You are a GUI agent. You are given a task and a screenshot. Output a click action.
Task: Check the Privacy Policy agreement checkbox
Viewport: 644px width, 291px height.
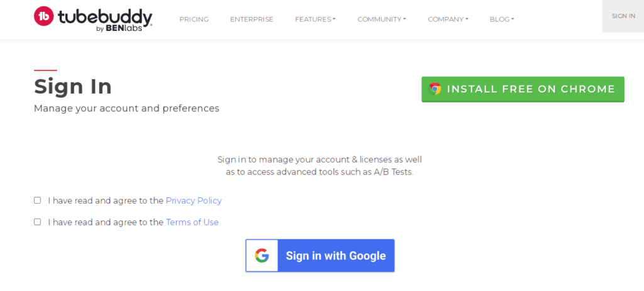click(x=37, y=200)
